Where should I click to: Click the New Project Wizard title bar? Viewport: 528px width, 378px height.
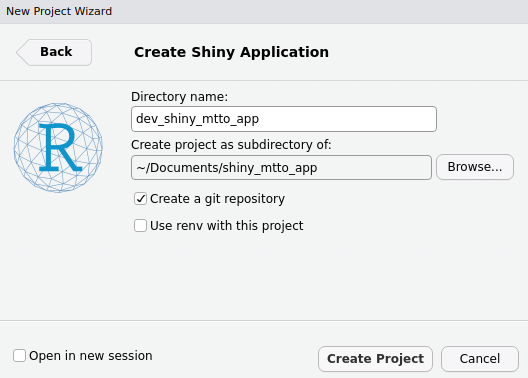[x=264, y=11]
